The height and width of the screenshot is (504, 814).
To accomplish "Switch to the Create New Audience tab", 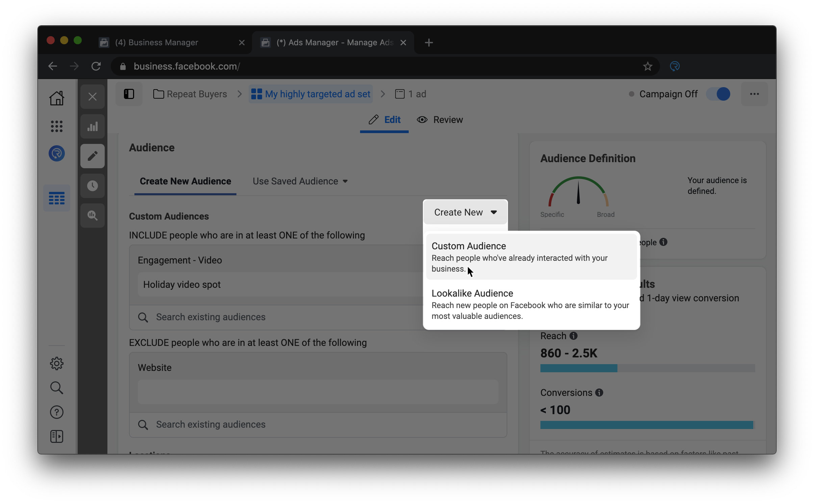I will pyautogui.click(x=185, y=181).
